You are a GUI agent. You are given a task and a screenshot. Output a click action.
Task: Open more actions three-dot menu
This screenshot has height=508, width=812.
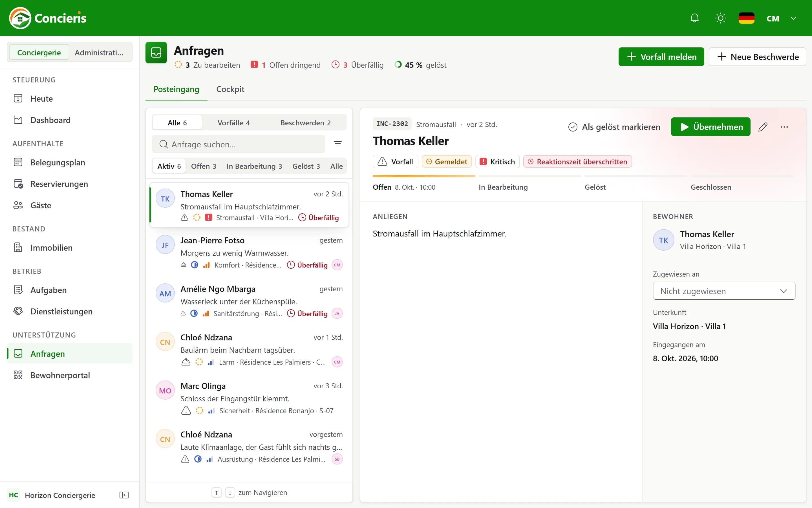point(784,127)
